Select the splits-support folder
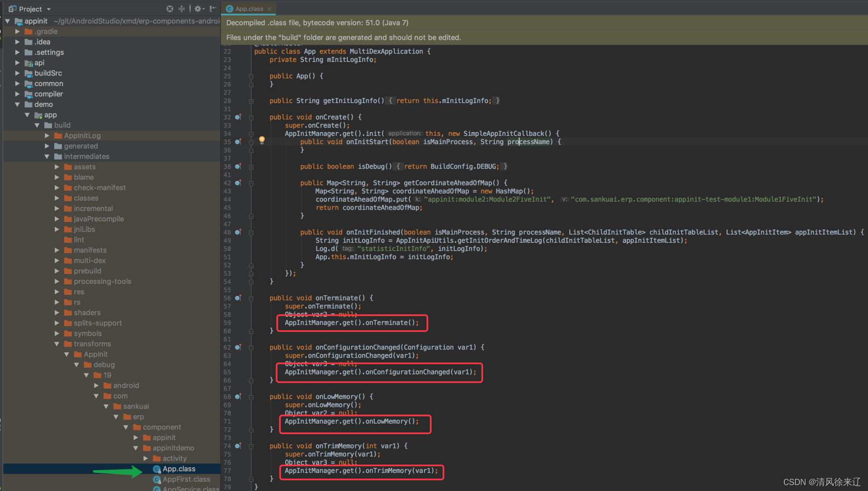The image size is (868, 491). pyautogui.click(x=98, y=323)
